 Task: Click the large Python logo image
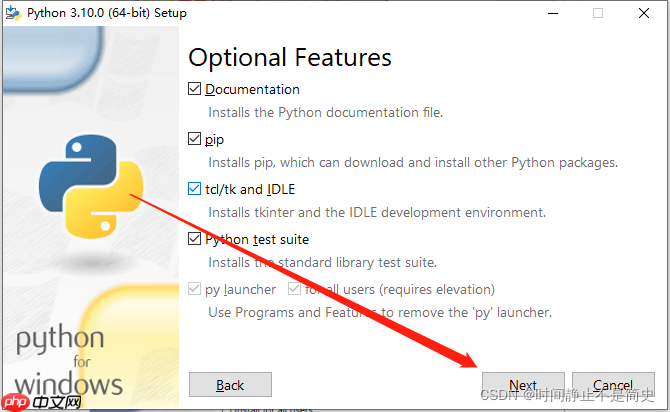[88, 186]
